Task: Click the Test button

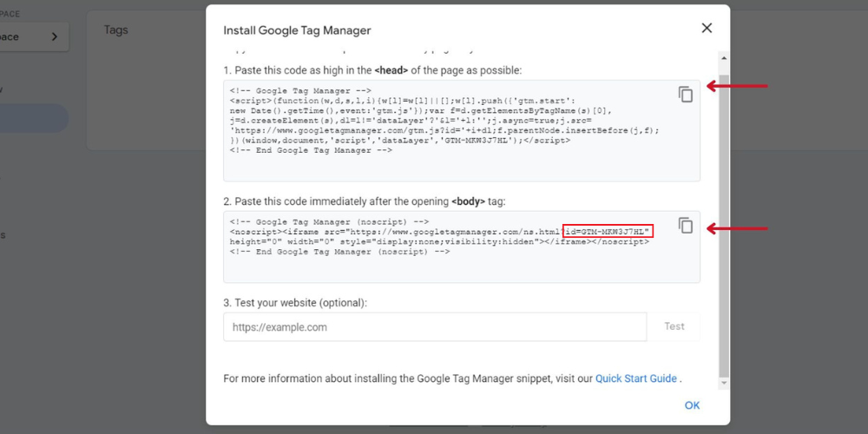Action: [x=674, y=326]
